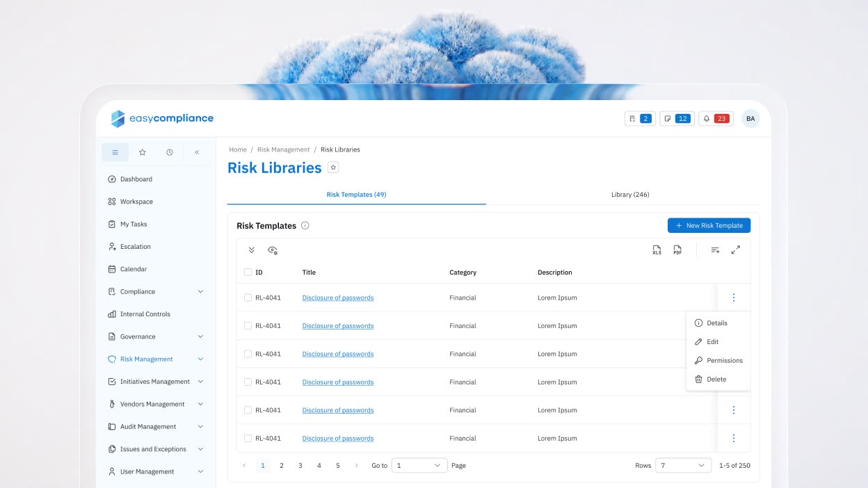Open sticky notes counter showing 12
868x488 pixels.
coord(677,119)
